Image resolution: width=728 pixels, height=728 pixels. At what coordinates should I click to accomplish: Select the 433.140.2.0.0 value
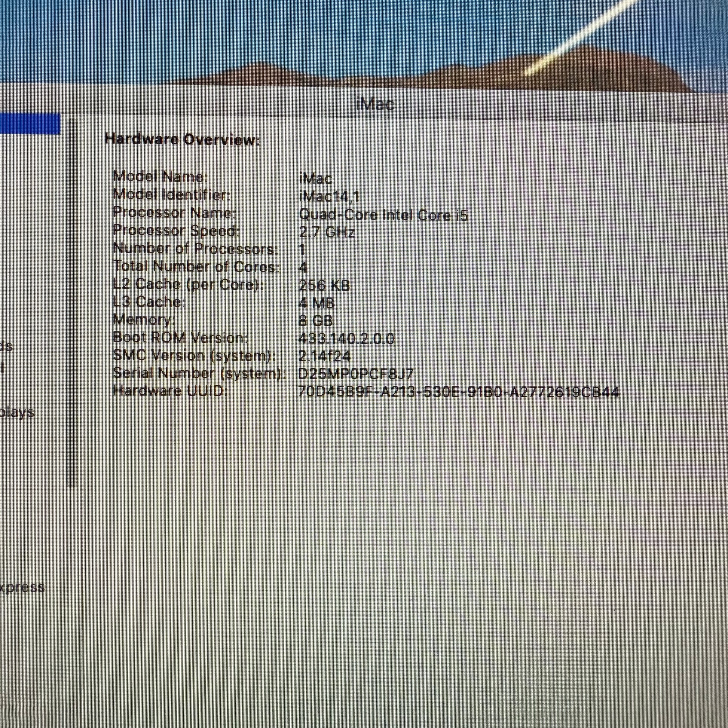coord(346,339)
